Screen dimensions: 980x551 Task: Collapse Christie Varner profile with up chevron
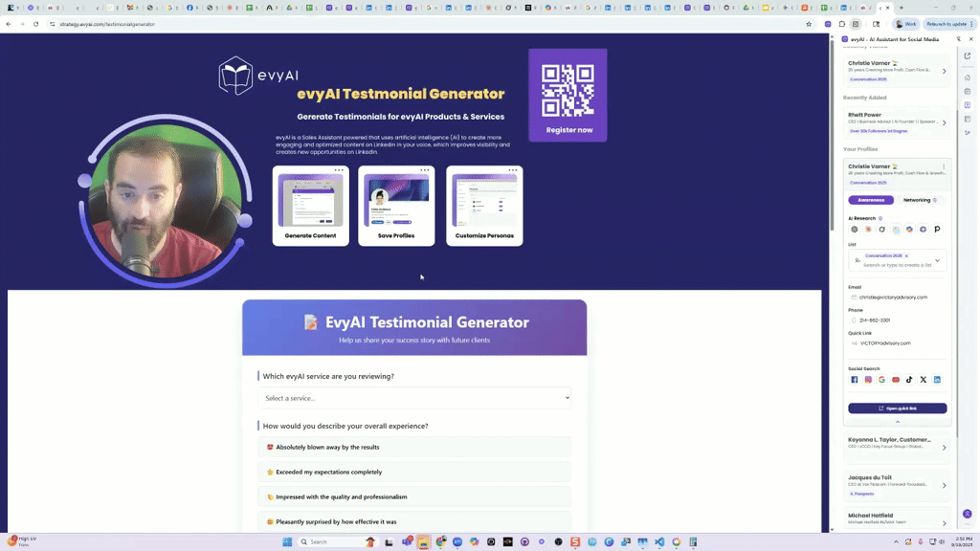[898, 422]
